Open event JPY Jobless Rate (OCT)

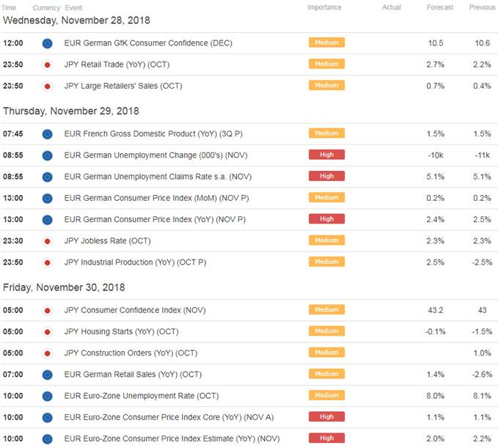108,241
